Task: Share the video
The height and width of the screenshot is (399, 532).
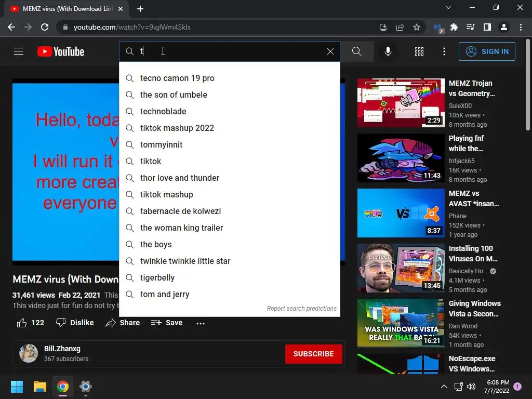Action: [123, 323]
